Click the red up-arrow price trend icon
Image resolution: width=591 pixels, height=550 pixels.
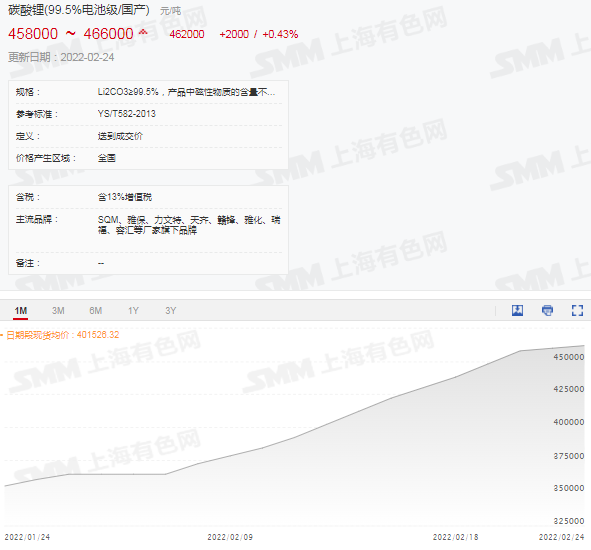pyautogui.click(x=143, y=33)
